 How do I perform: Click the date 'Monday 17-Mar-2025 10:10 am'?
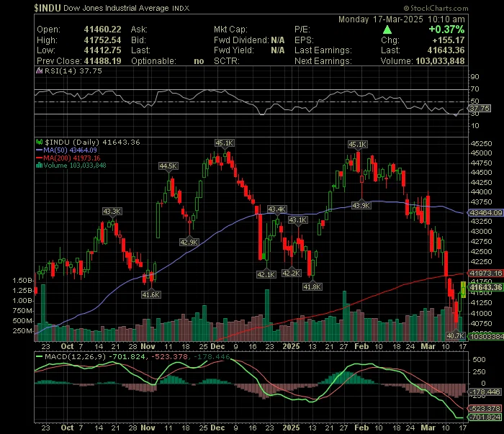[x=402, y=19]
